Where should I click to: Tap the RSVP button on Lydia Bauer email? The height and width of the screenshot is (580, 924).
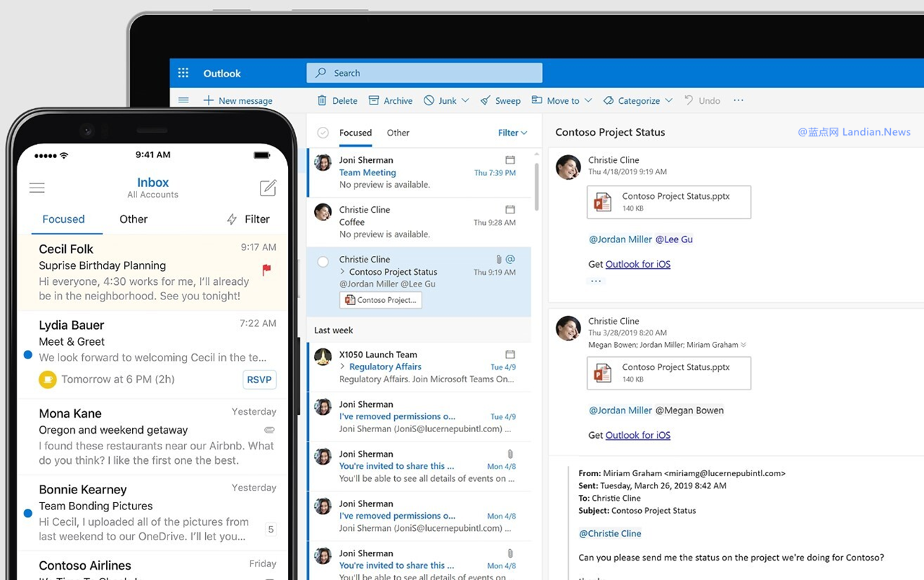click(259, 379)
